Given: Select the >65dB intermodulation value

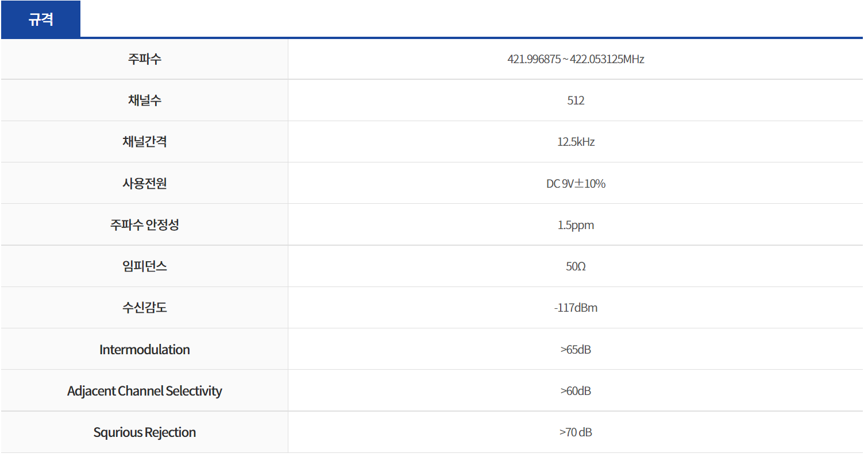Looking at the screenshot, I should (576, 350).
